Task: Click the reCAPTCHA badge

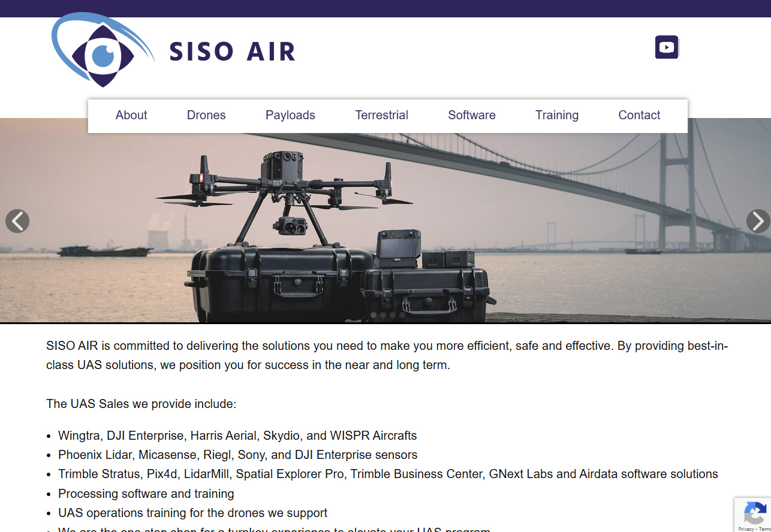Action: tap(753, 515)
